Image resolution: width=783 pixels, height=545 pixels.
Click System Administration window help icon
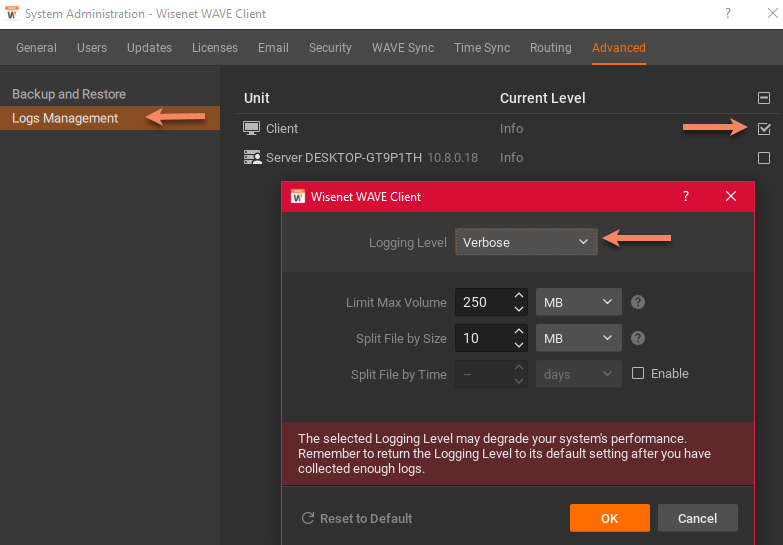click(x=728, y=13)
